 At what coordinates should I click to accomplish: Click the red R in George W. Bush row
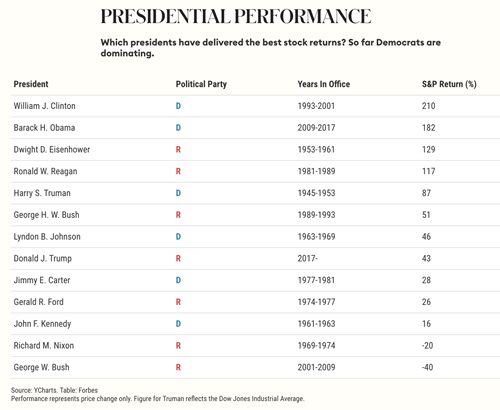[178, 367]
